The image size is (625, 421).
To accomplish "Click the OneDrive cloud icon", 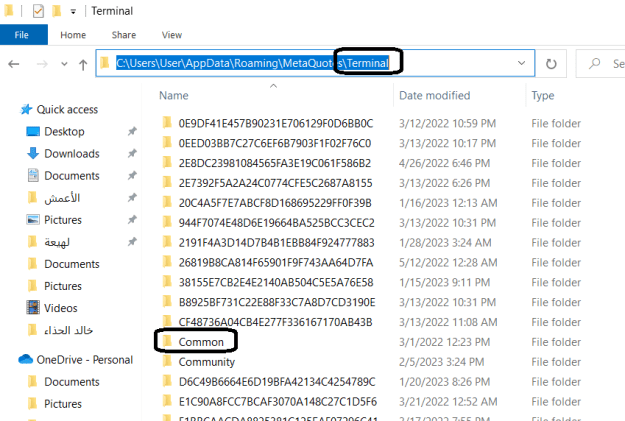I will pyautogui.click(x=25, y=359).
